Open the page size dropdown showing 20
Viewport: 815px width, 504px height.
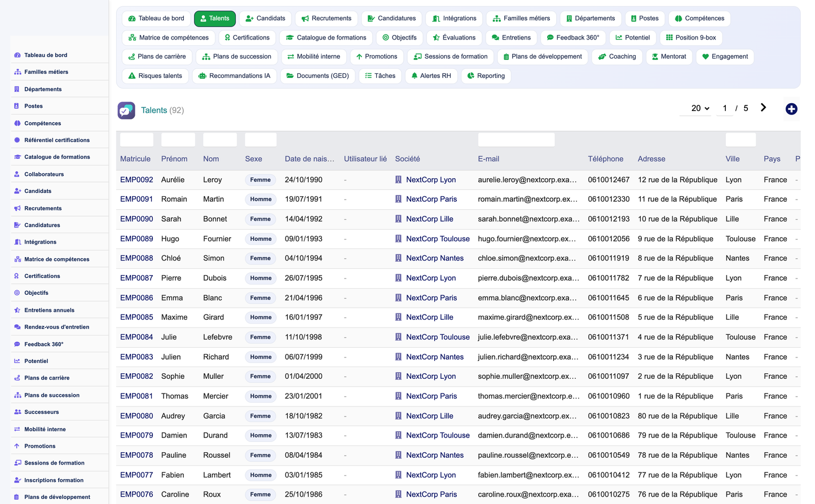[x=700, y=108]
